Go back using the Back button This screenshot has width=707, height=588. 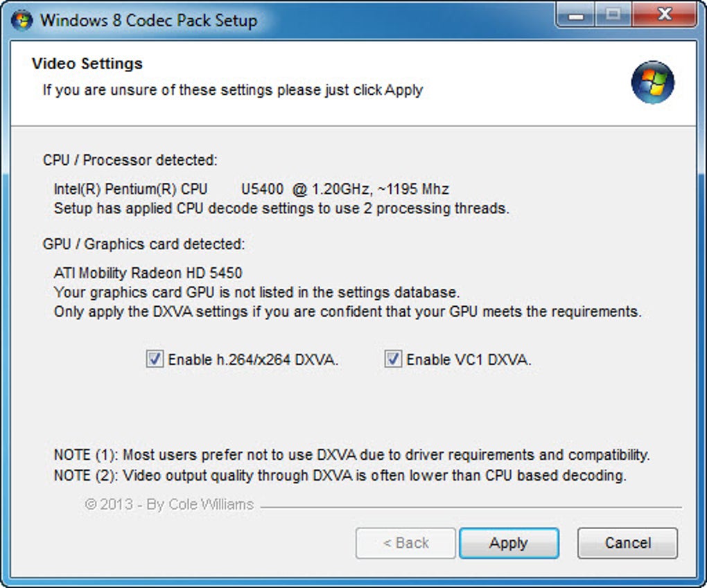[x=405, y=543]
